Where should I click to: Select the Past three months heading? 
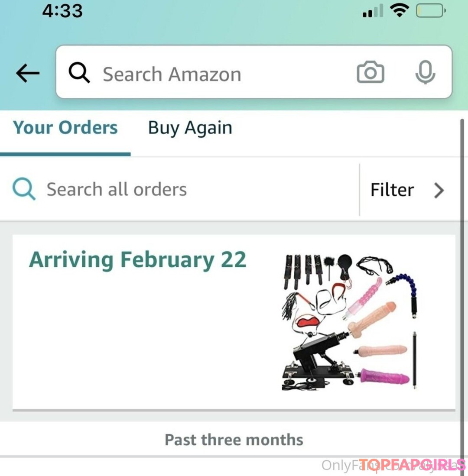pos(234,439)
